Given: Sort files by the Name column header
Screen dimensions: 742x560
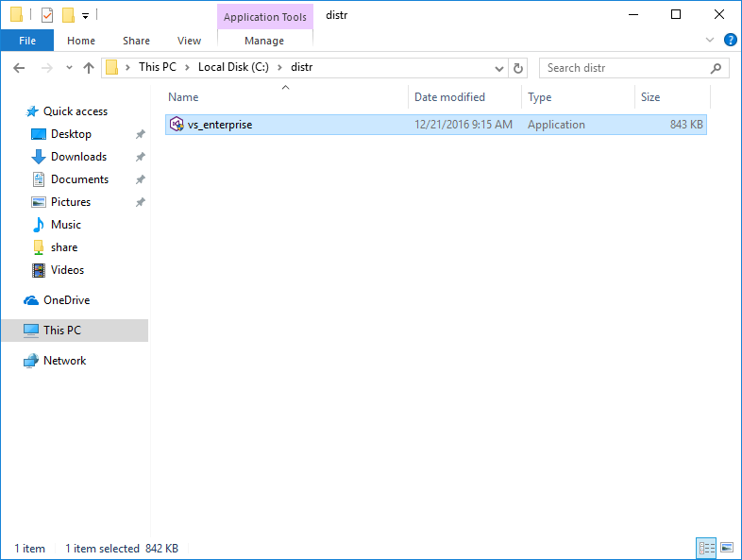Looking at the screenshot, I should pos(286,97).
